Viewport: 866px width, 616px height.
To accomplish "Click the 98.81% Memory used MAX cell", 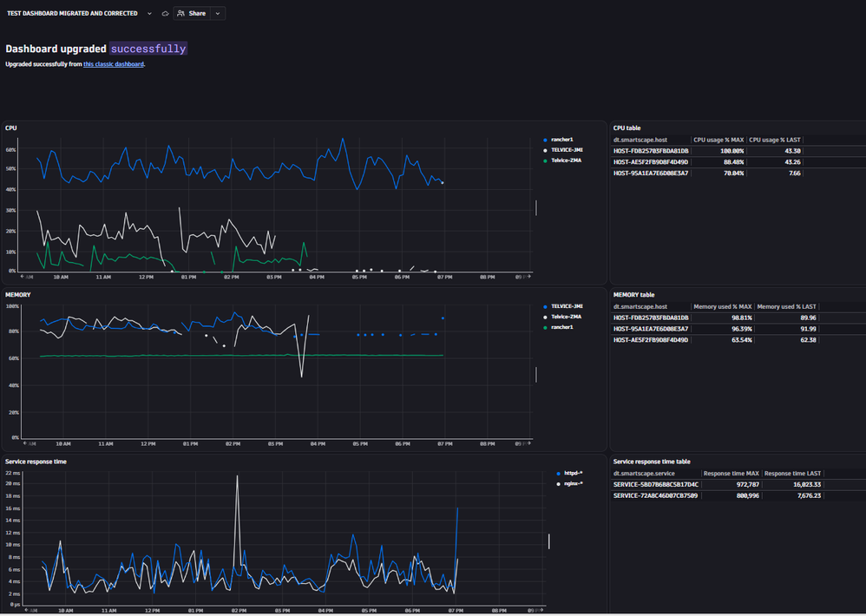I will click(742, 318).
